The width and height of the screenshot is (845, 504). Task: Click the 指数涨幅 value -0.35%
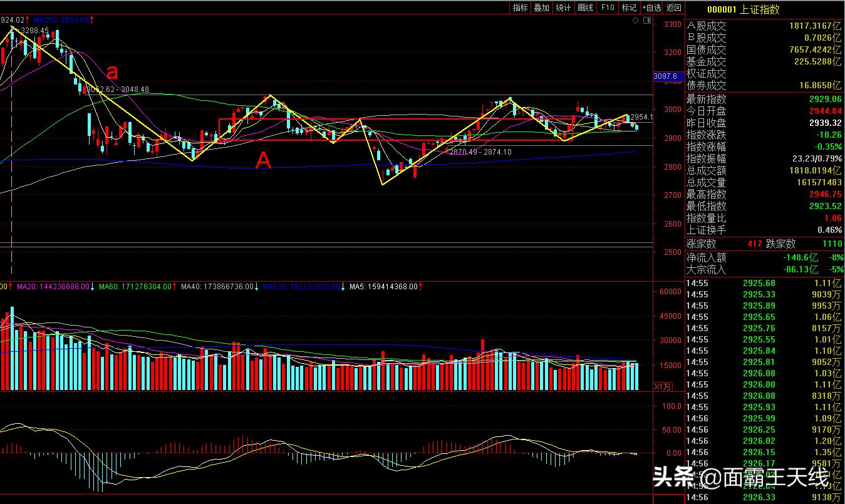tap(827, 147)
